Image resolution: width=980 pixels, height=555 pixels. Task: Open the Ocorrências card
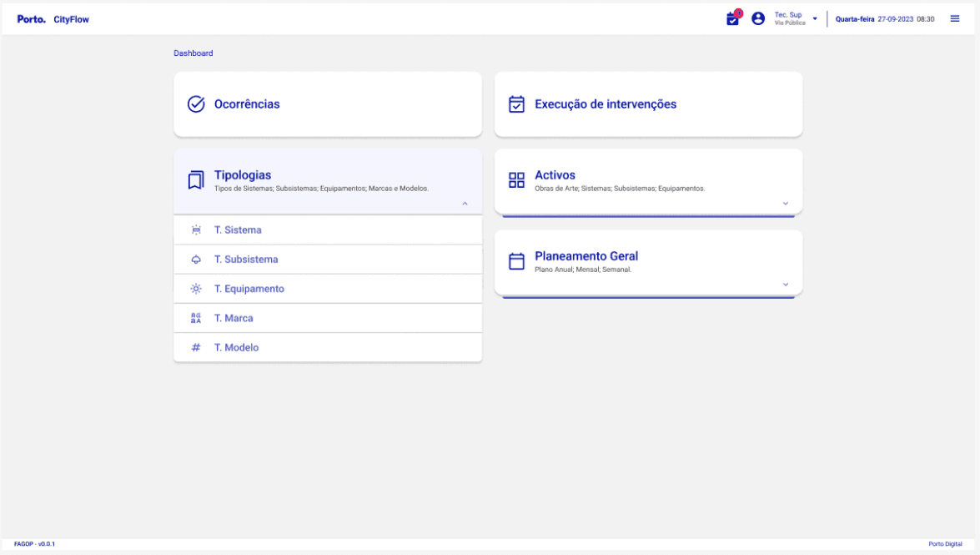(x=328, y=103)
